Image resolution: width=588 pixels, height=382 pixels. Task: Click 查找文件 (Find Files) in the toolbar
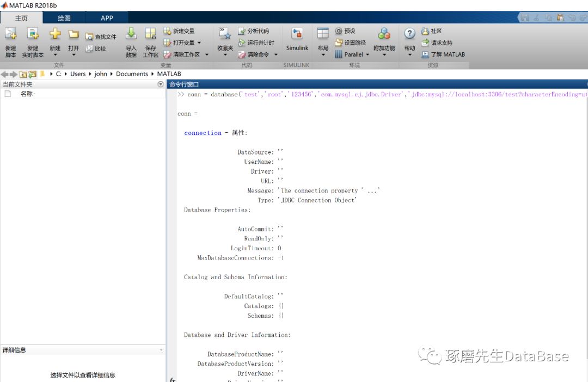[x=101, y=37]
